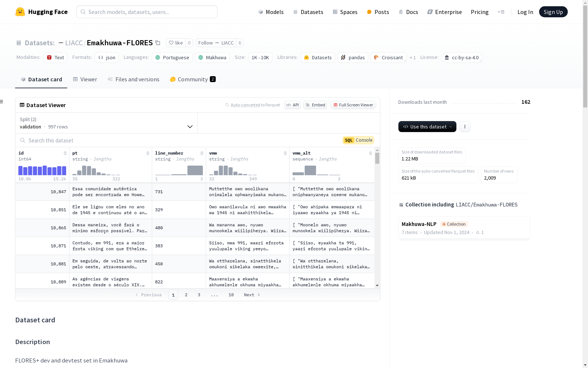
Task: Click the Embed button
Action: click(315, 105)
